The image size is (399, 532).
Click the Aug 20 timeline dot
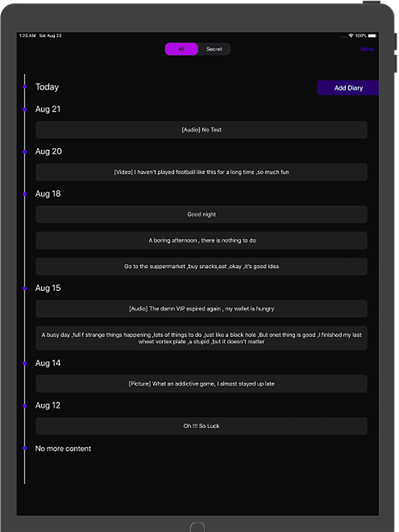point(25,152)
